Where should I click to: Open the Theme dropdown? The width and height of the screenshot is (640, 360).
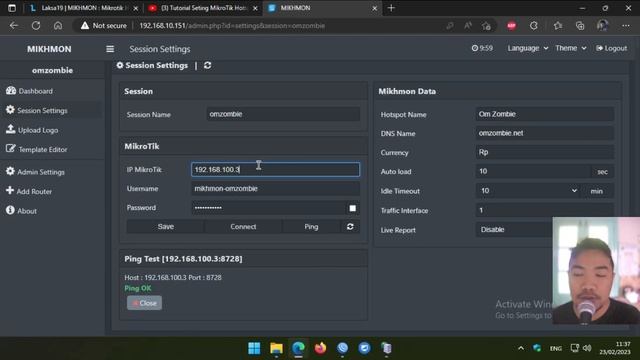tap(571, 48)
